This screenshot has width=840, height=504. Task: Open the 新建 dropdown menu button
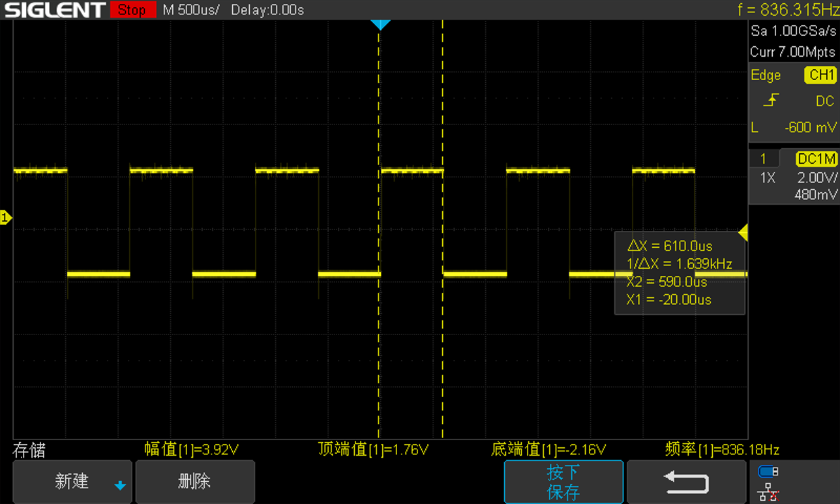click(x=72, y=482)
